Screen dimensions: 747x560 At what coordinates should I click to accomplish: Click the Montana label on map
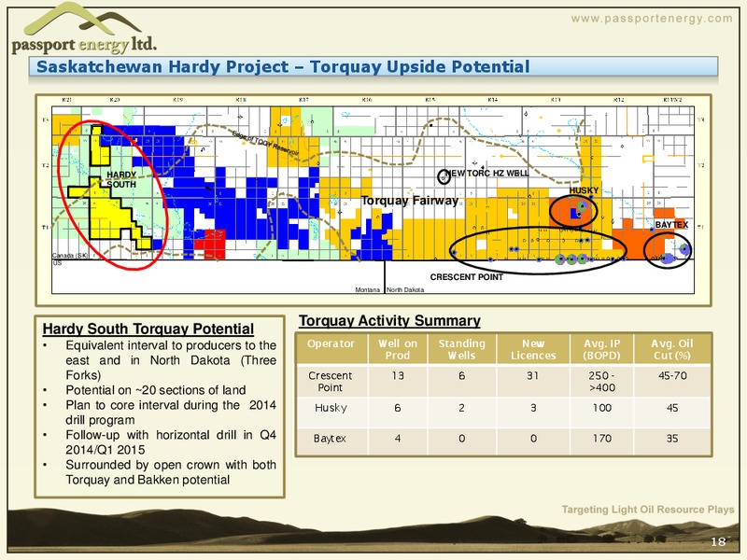point(368,289)
